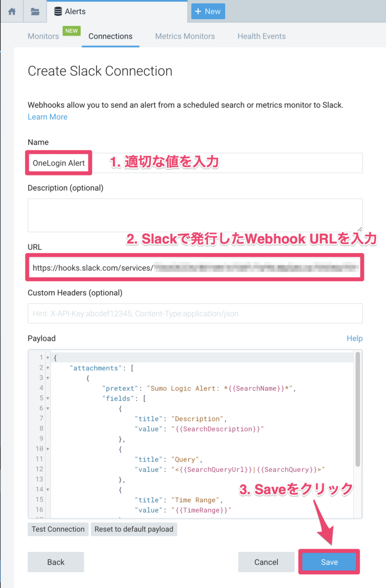Collapse fold arrow on line 2 attachments
Image resolution: width=386 pixels, height=588 pixels.
pos(48,368)
